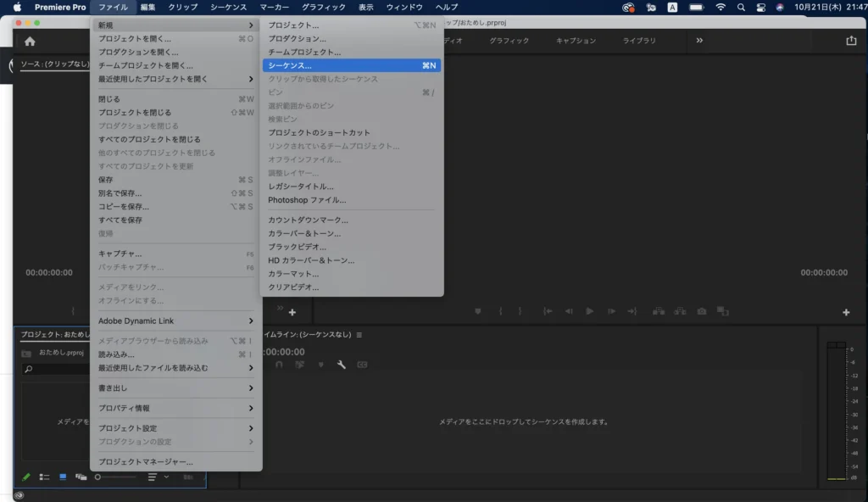This screenshot has height=502, width=868.
Task: Open the program monitor button editor plus
Action: (x=845, y=312)
